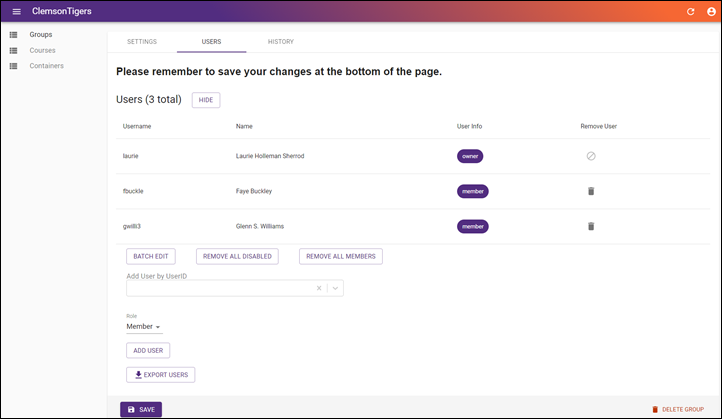Click the Containers list icon in sidebar
The image size is (722, 419).
(13, 66)
